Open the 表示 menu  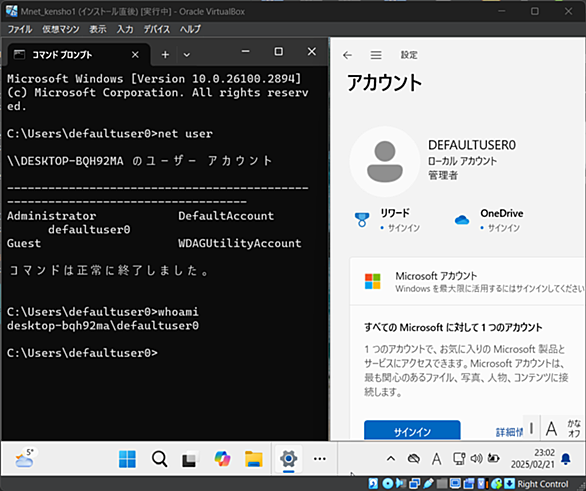pos(98,29)
